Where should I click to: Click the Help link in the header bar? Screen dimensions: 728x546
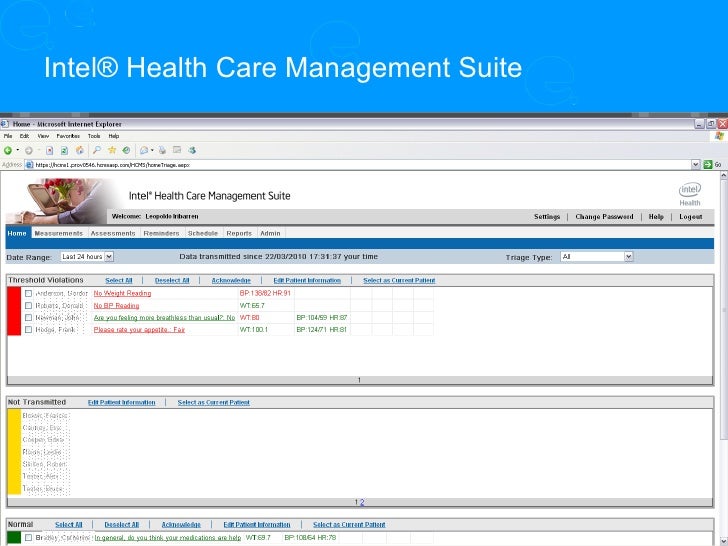click(656, 217)
